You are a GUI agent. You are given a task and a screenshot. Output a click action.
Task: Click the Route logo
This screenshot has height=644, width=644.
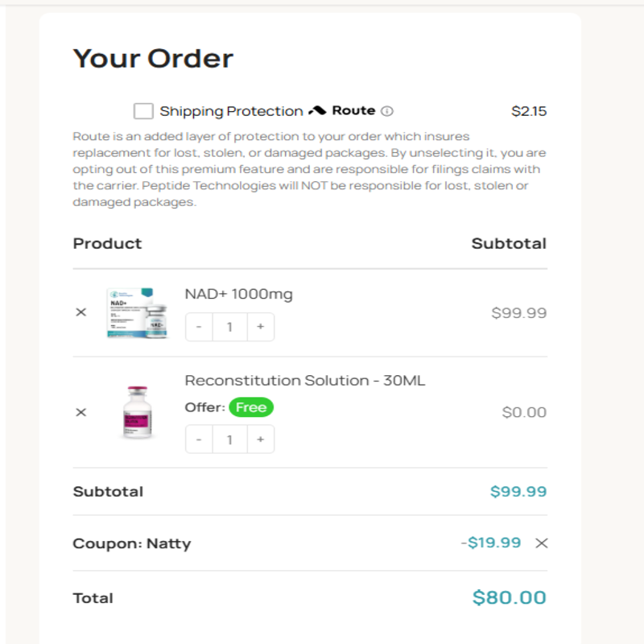pos(343,110)
